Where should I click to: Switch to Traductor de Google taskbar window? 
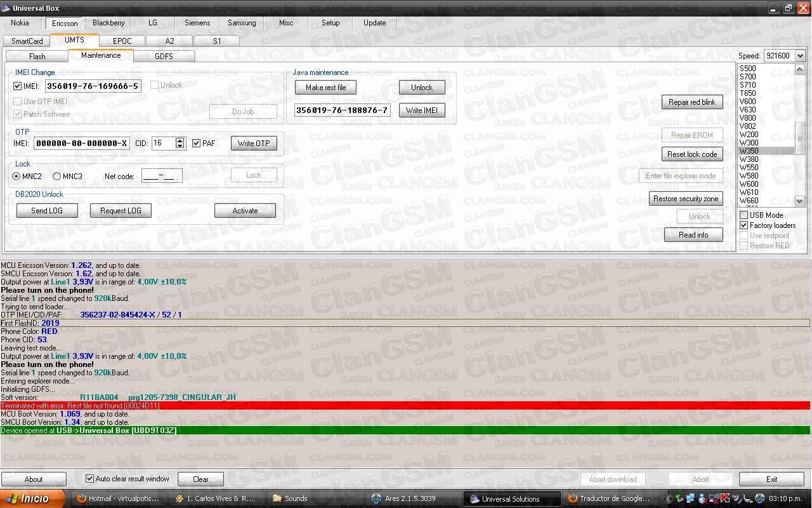610,498
